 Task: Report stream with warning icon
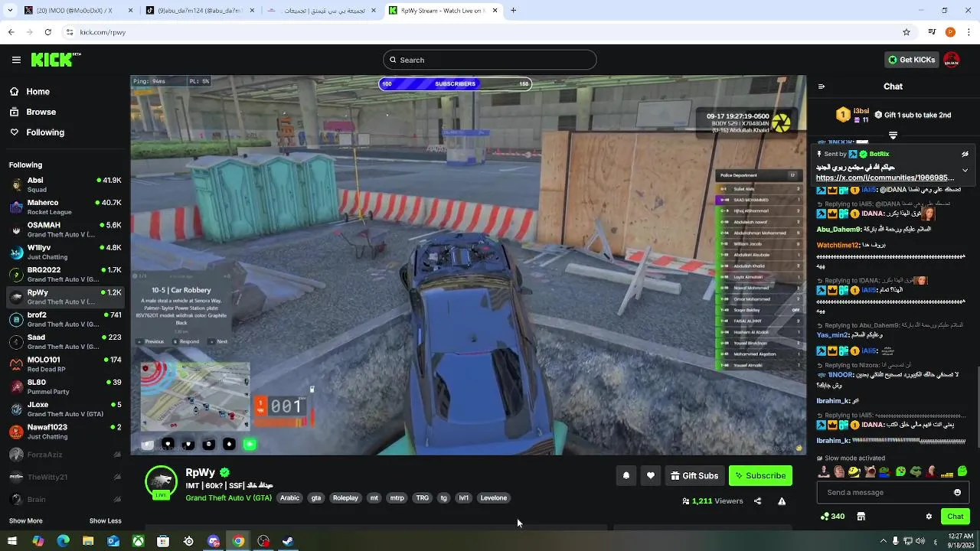[x=782, y=501]
